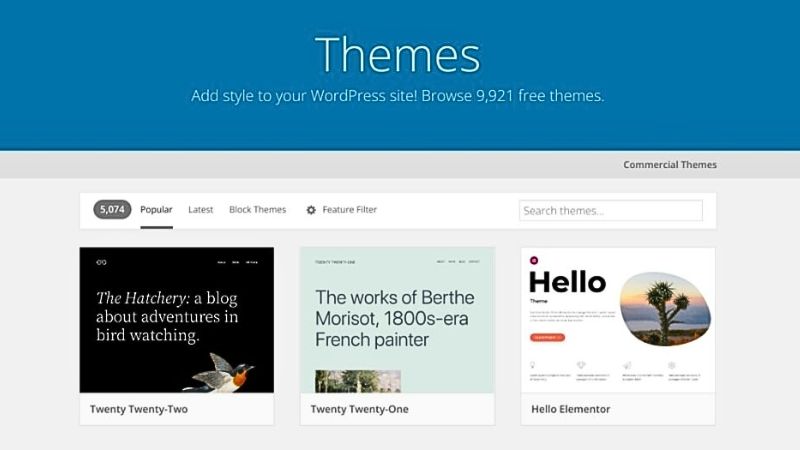Click the Search themes input field
The height and width of the screenshot is (450, 800).
[x=610, y=211]
